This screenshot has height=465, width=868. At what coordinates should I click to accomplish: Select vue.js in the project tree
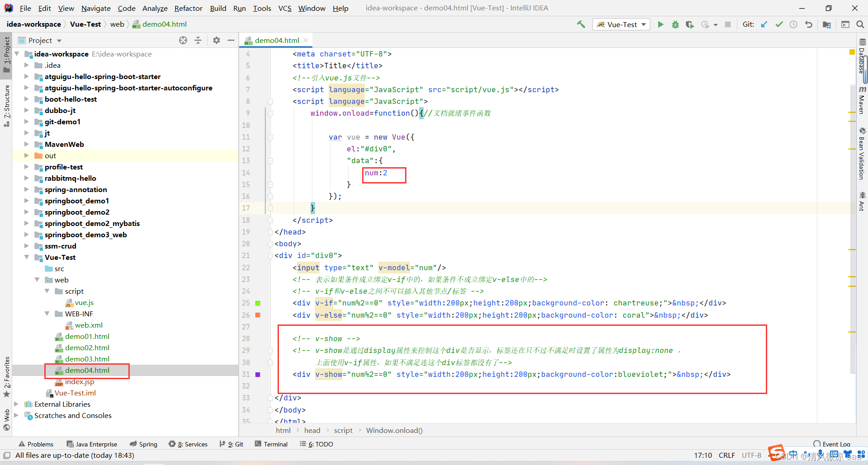tap(84, 302)
